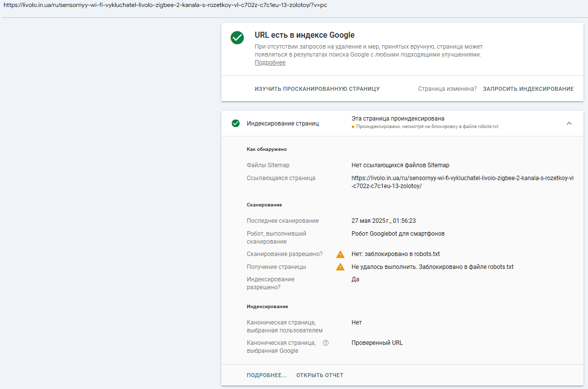Click ИЗУЧИТЬ ПРОСКАНИРОВАННУЮ СТРАНИЦУ button
This screenshot has height=389, width=588.
pyautogui.click(x=317, y=89)
